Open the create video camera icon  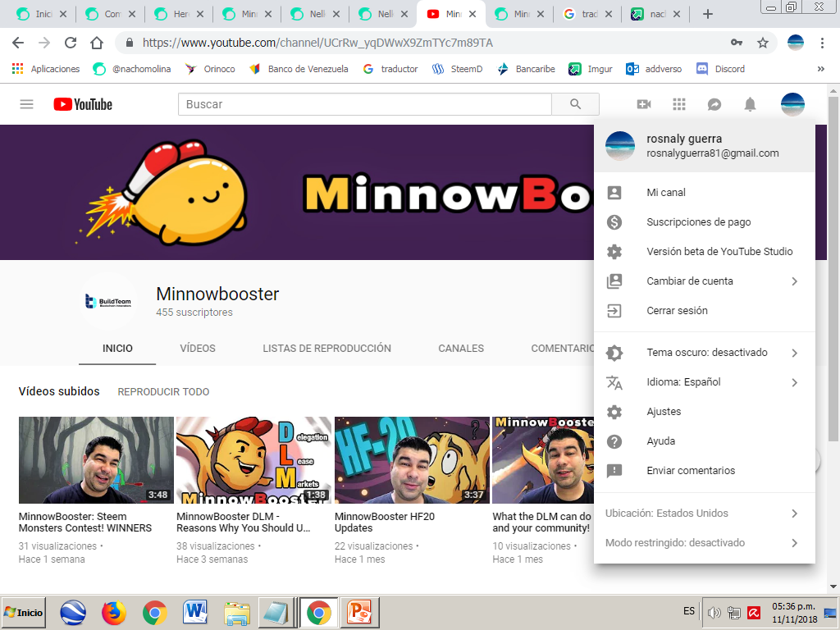click(x=644, y=104)
